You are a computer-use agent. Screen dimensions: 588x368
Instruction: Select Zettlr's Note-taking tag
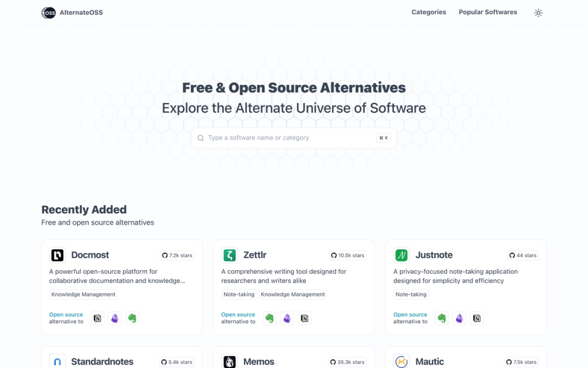coord(239,294)
